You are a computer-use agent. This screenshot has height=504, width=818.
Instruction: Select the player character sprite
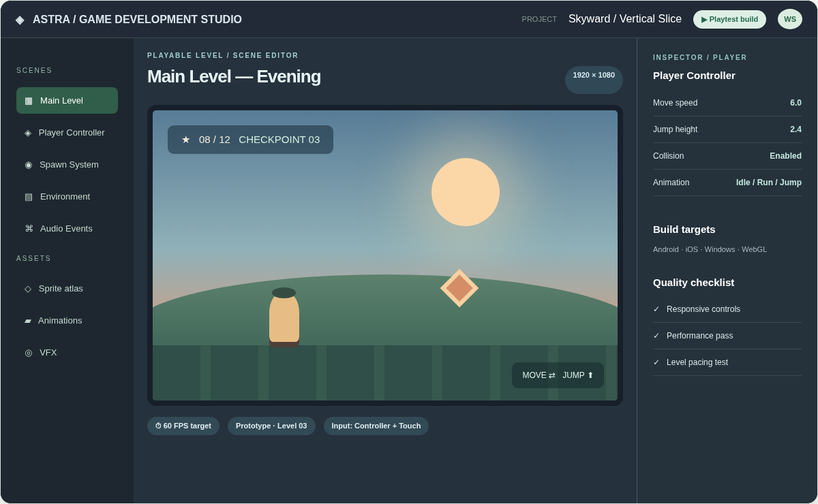pyautogui.click(x=284, y=317)
